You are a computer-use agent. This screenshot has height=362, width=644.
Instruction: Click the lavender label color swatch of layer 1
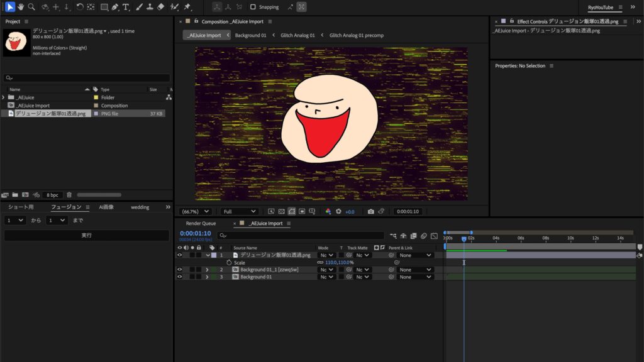[x=214, y=255]
